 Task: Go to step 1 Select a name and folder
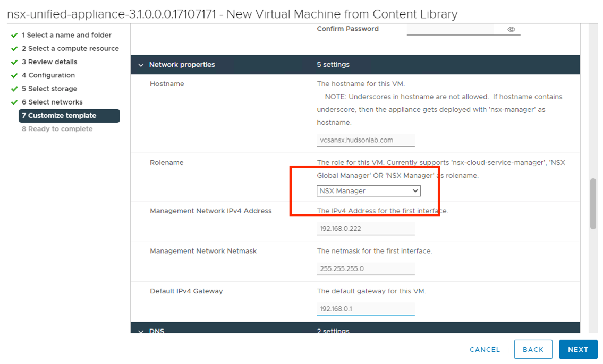pos(66,35)
